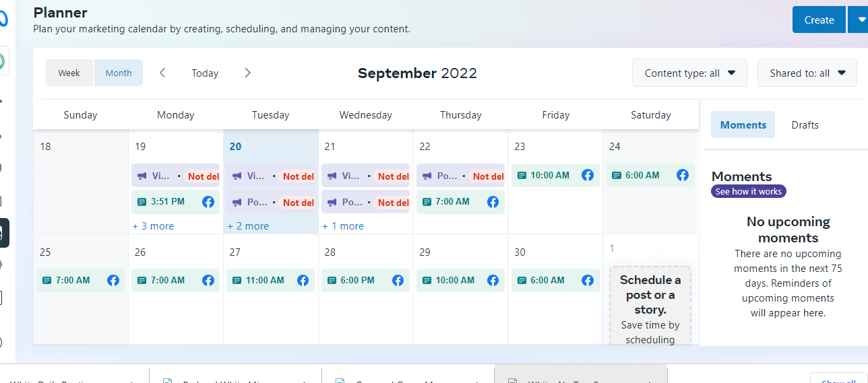Viewport: 868px width, 383px height.
Task: Click megaphone ad icon on Monday 19
Action: 142,176
